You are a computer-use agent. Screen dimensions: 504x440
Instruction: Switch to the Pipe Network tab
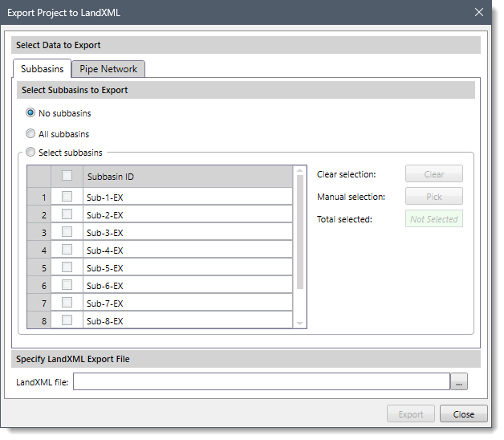[108, 69]
